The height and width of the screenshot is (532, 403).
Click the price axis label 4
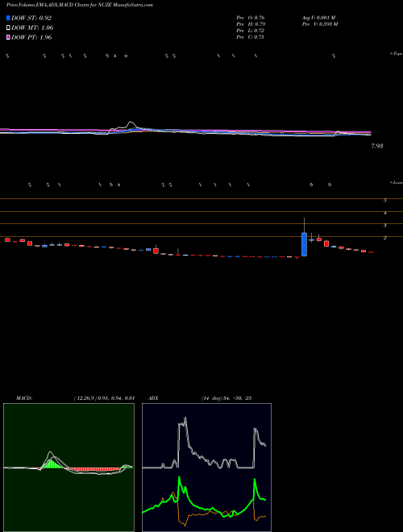[385, 213]
